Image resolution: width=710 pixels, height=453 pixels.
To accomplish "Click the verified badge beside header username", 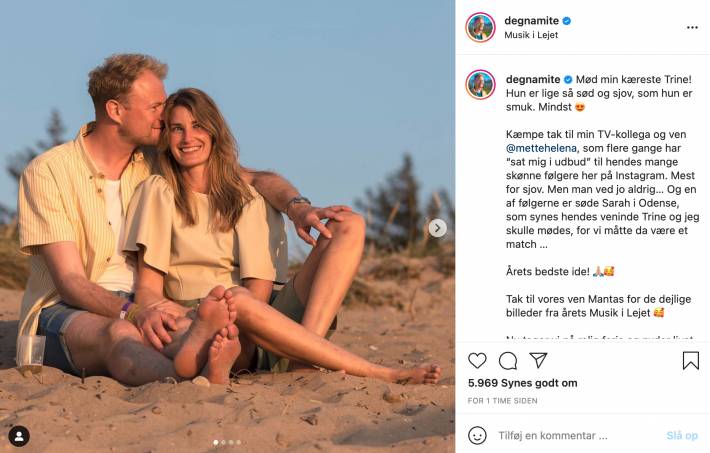I will 567,21.
